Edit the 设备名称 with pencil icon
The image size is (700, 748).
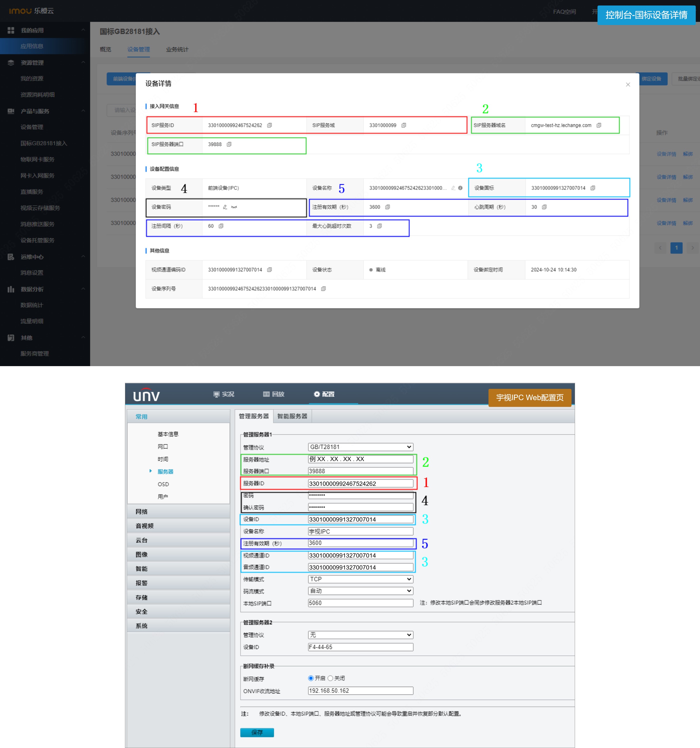tap(453, 188)
